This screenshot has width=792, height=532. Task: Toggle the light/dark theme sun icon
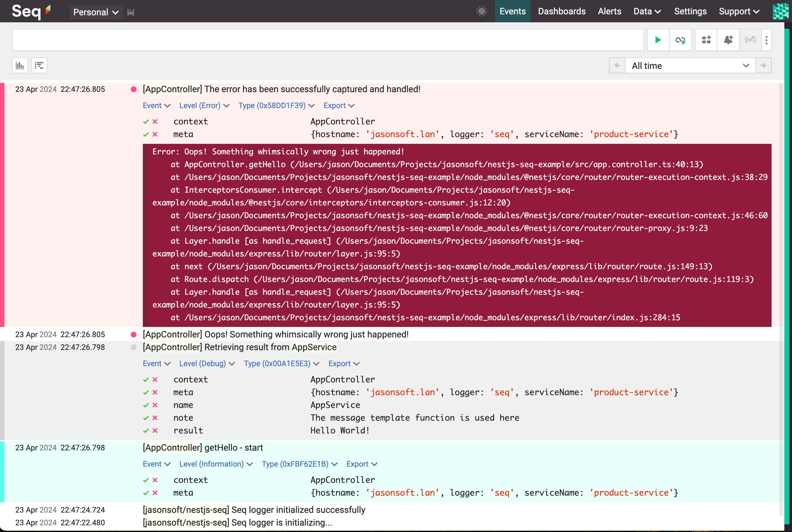pyautogui.click(x=481, y=11)
